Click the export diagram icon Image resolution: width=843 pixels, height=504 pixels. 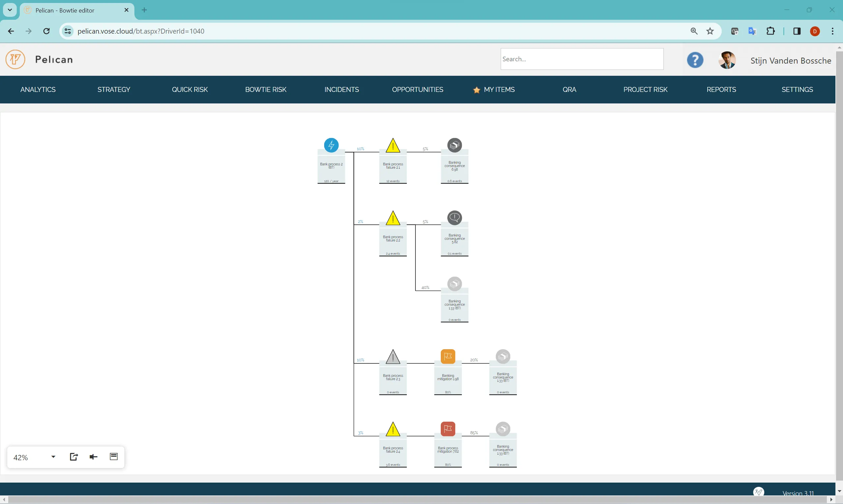click(74, 457)
